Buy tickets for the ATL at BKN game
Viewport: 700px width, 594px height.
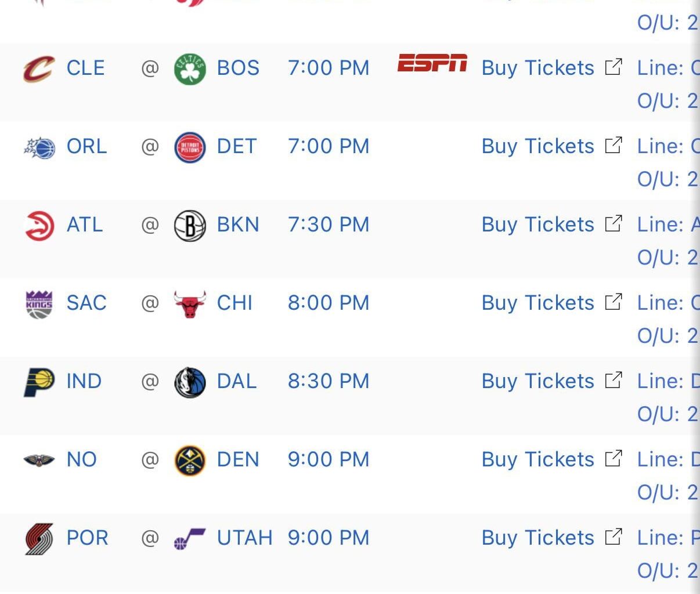(x=537, y=224)
